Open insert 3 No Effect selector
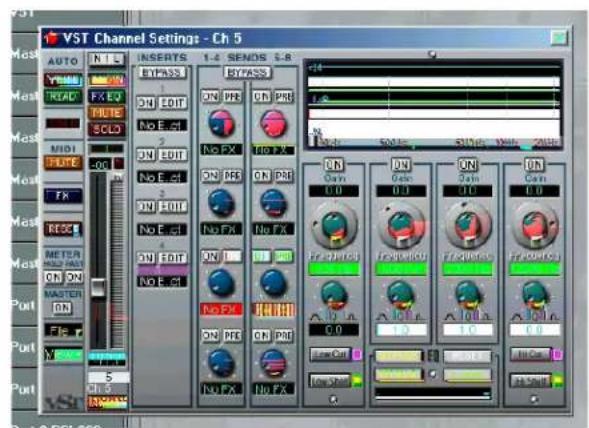Image resolution: width=589 pixels, height=428 pixels. (x=162, y=229)
